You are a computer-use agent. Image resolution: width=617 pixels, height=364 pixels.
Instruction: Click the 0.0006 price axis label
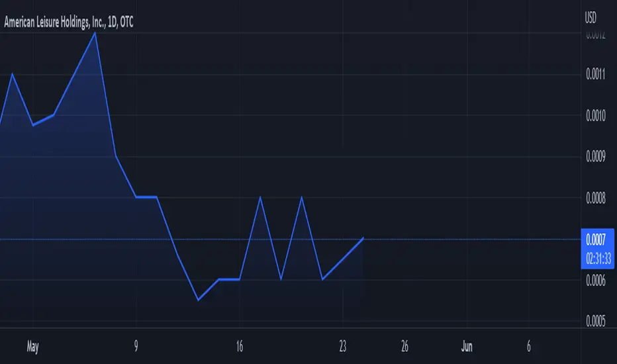596,281
